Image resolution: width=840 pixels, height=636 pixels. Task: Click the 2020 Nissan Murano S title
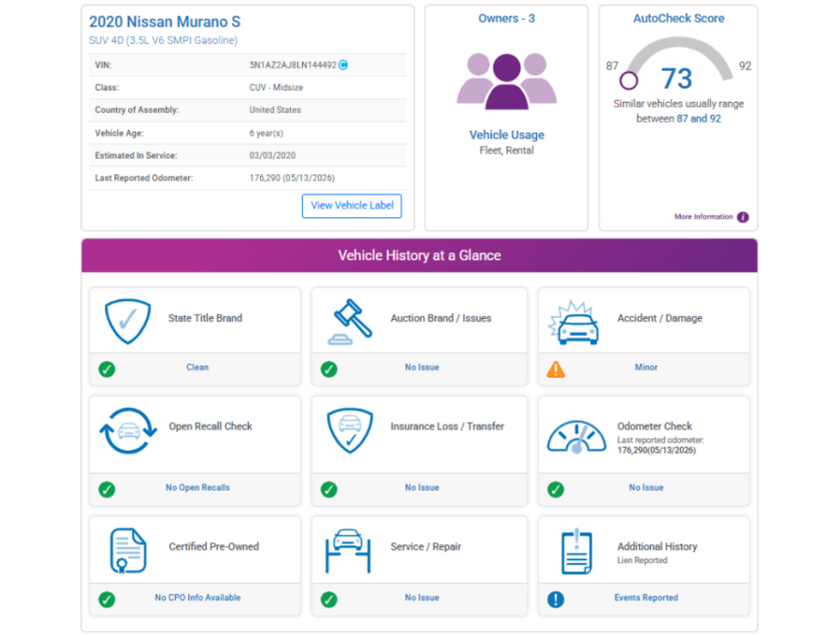click(164, 22)
